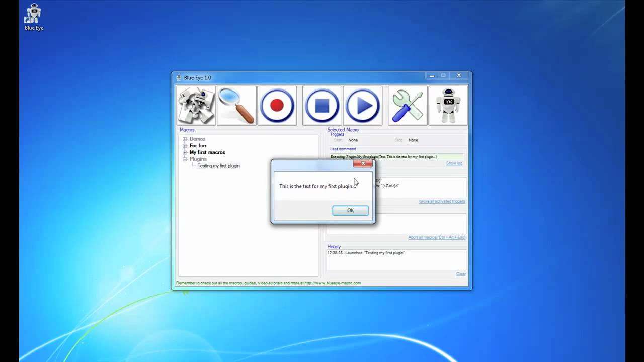Open the puzzle pieces macro editor icon
This screenshot has width=644, height=362.
(196, 106)
